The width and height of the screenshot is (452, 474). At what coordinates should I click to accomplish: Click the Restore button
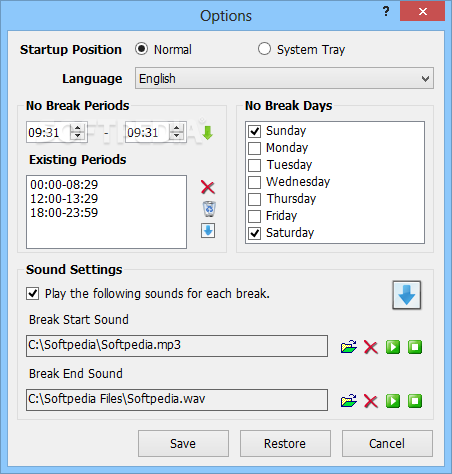tap(285, 443)
